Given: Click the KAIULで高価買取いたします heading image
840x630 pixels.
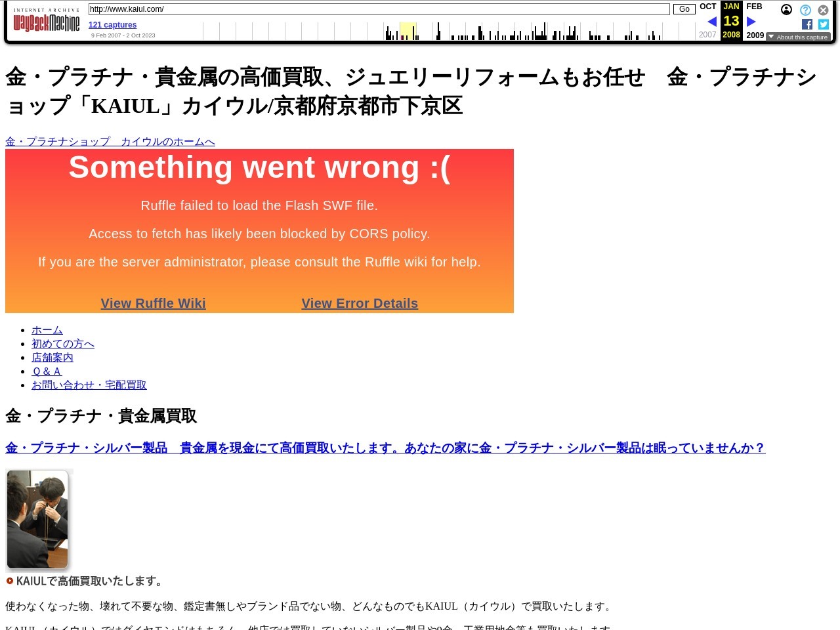Looking at the screenshot, I should 85,581.
